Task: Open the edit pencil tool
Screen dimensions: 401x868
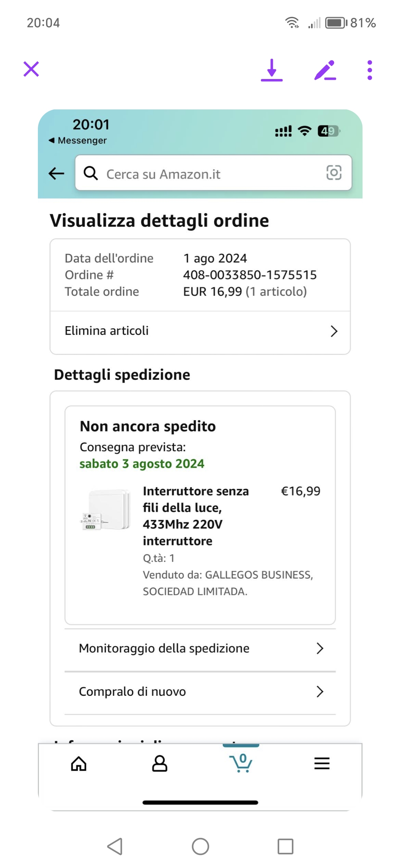Action: [325, 70]
